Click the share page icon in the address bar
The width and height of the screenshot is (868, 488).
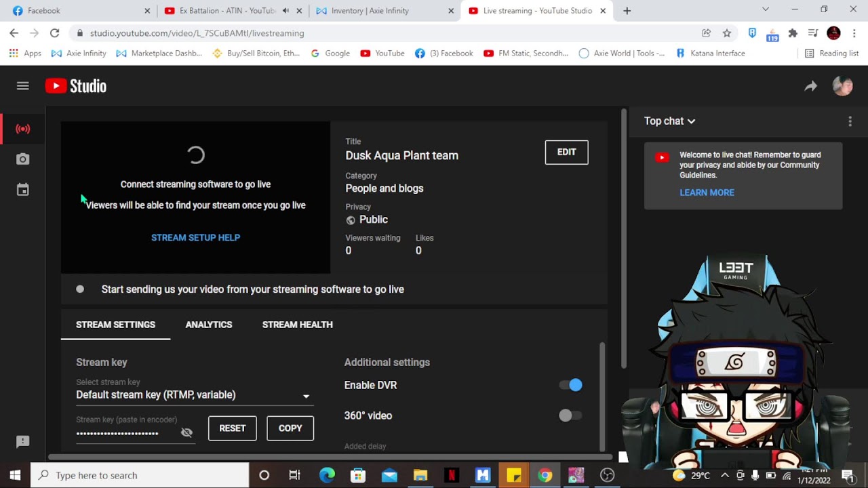tap(706, 33)
